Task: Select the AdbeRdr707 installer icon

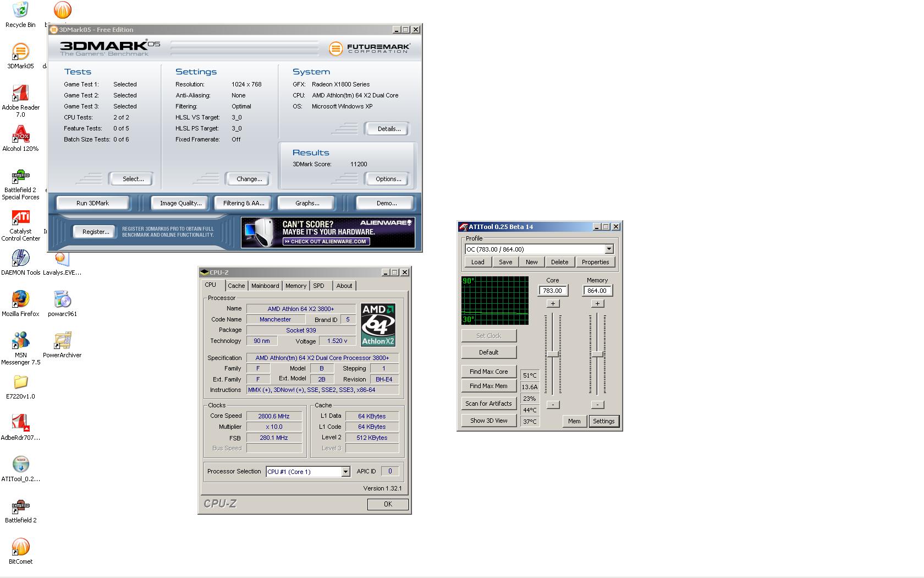Action: pos(20,427)
